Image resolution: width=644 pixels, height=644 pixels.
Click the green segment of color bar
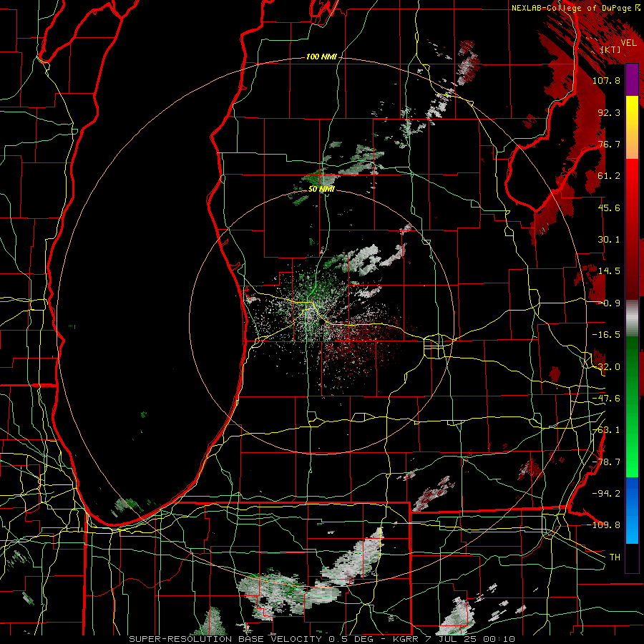632,406
